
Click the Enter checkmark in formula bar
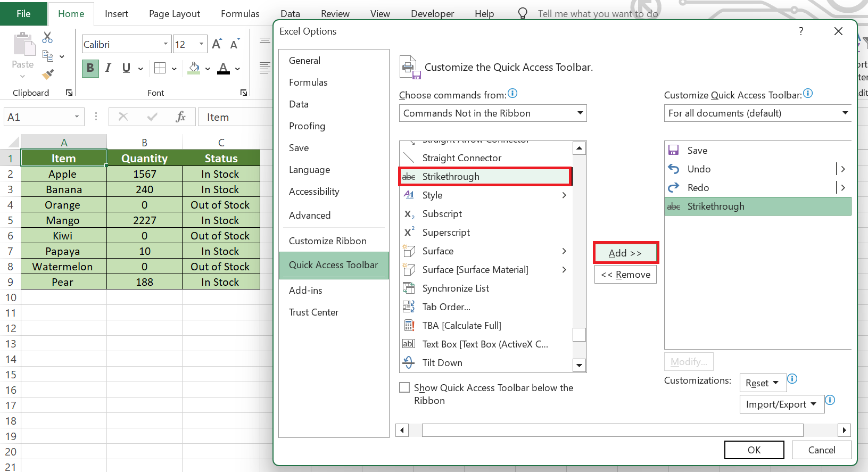click(152, 117)
